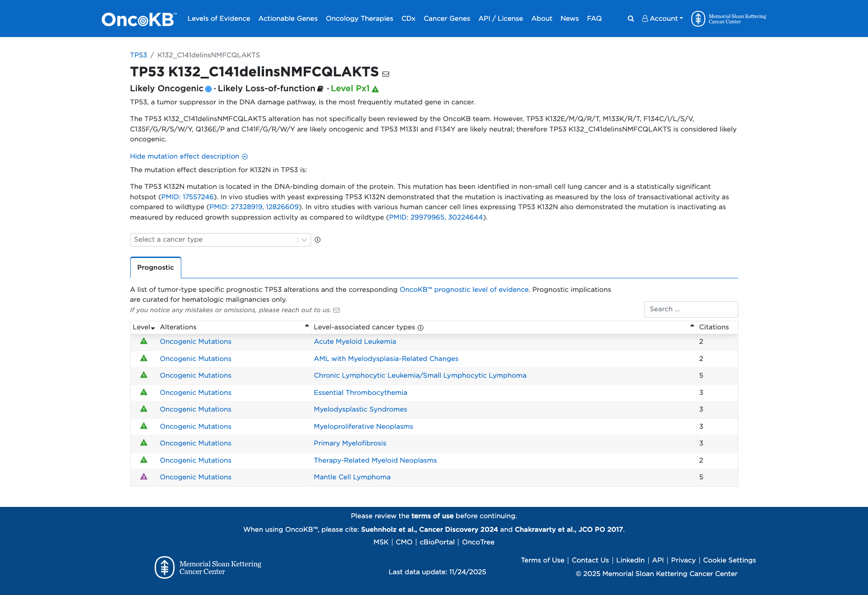This screenshot has height=595, width=868.
Task: Open the Actionable Genes menu item
Action: coord(288,19)
